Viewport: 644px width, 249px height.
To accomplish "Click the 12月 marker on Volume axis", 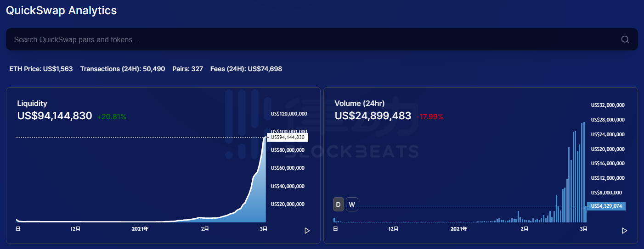I will coord(393,228).
